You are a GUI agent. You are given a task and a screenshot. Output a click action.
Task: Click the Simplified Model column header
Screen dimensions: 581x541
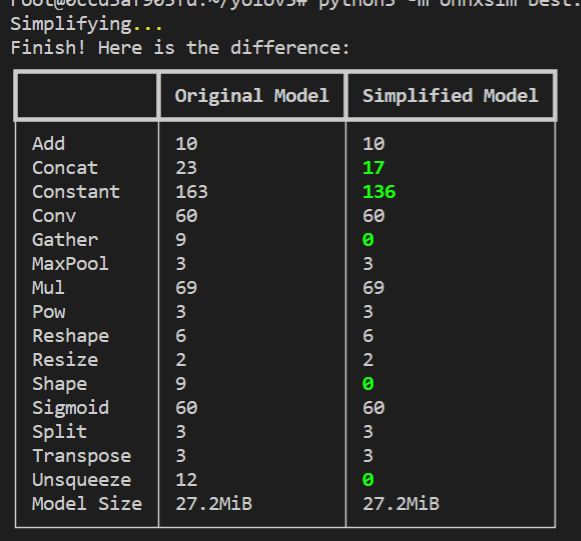(450, 96)
